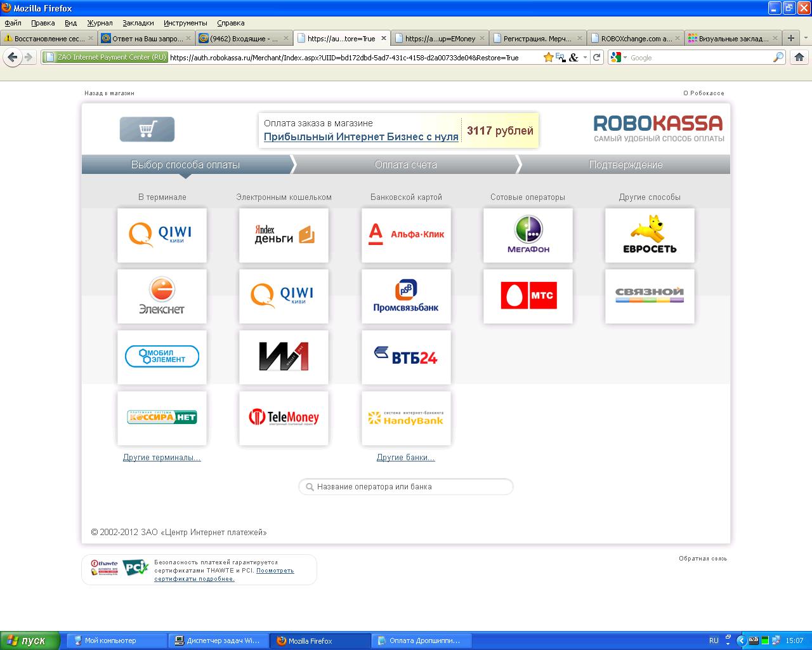
Task: Select QIWI e-wallet option
Action: 284,296
